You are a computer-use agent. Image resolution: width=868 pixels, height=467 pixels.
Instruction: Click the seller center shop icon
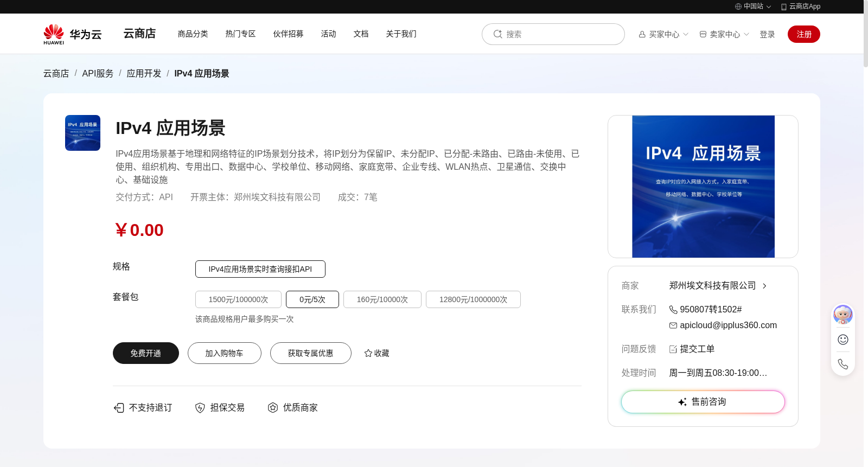pos(703,34)
